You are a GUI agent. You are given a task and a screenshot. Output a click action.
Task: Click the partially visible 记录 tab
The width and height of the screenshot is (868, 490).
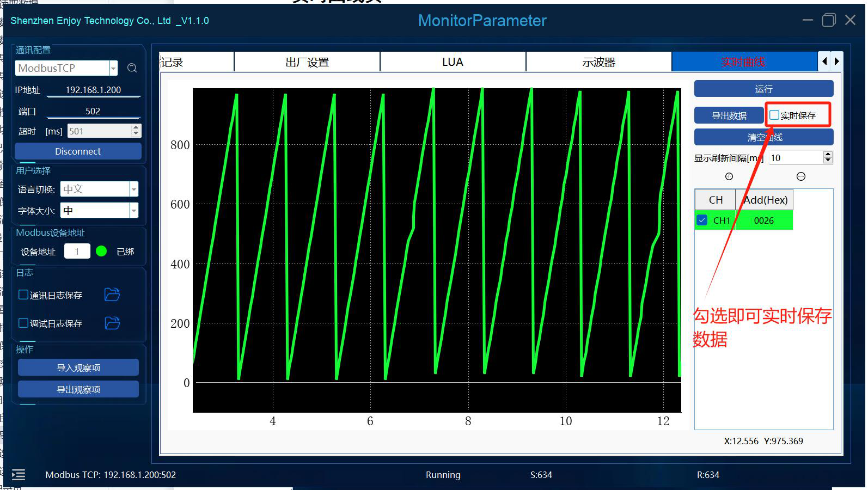(196, 62)
